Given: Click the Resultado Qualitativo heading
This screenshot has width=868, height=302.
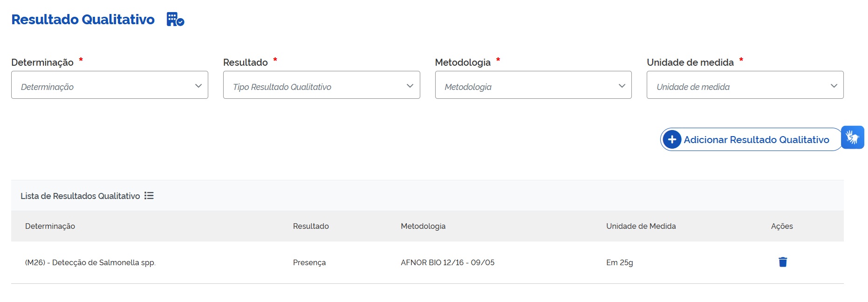Looking at the screenshot, I should pyautogui.click(x=83, y=20).
